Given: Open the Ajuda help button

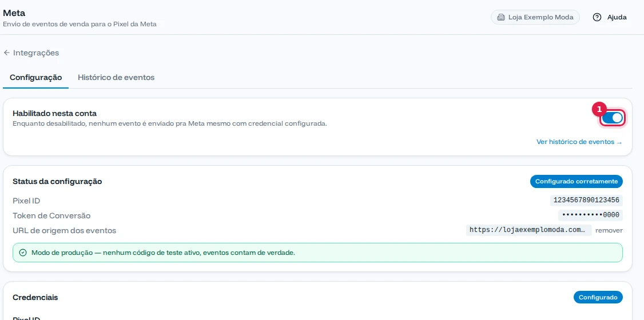Looking at the screenshot, I should click(x=610, y=17).
